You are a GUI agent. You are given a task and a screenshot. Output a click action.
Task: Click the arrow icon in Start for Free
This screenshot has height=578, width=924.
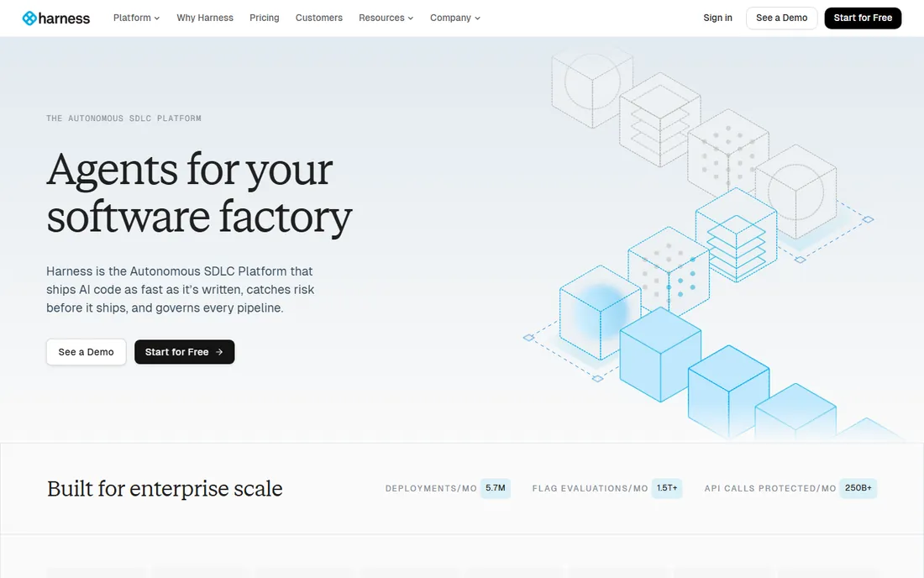pyautogui.click(x=219, y=352)
